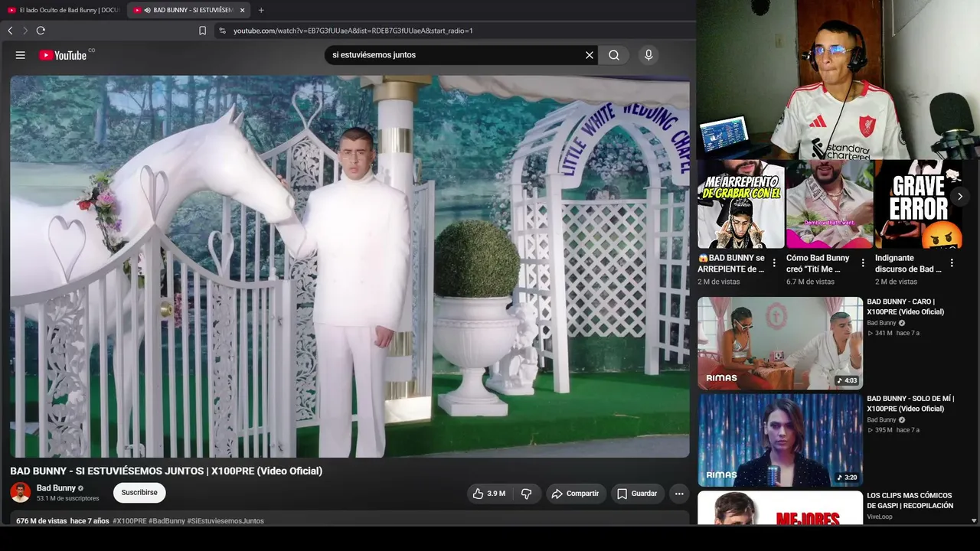Open the #SiEstuviesemosJuntos hashtag
980x551 pixels.
pyautogui.click(x=226, y=521)
